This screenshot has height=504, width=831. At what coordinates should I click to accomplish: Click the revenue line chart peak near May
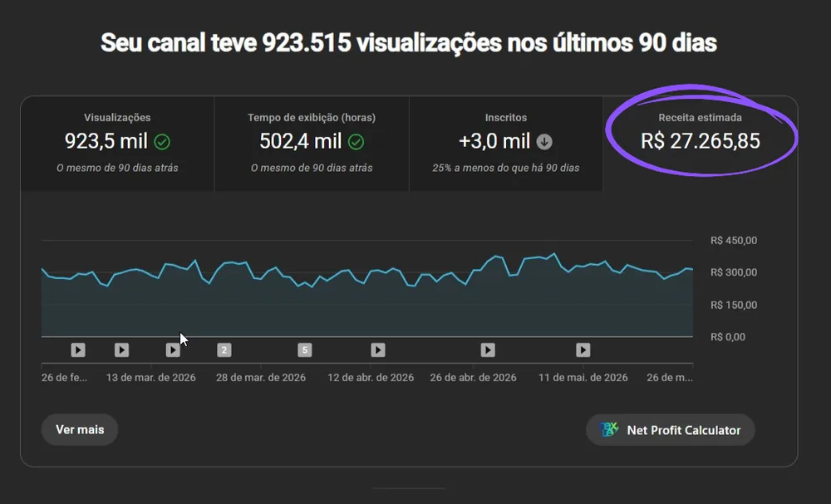pyautogui.click(x=555, y=254)
